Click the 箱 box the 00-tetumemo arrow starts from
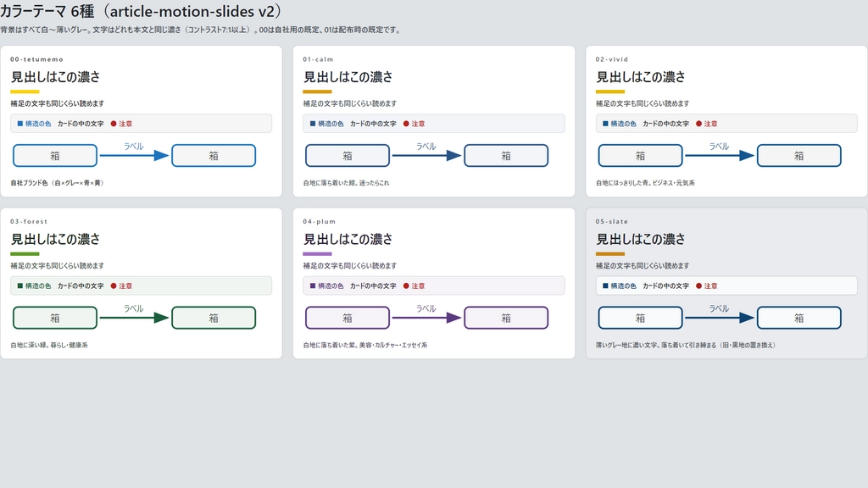The width and height of the screenshot is (868, 488). 55,156
